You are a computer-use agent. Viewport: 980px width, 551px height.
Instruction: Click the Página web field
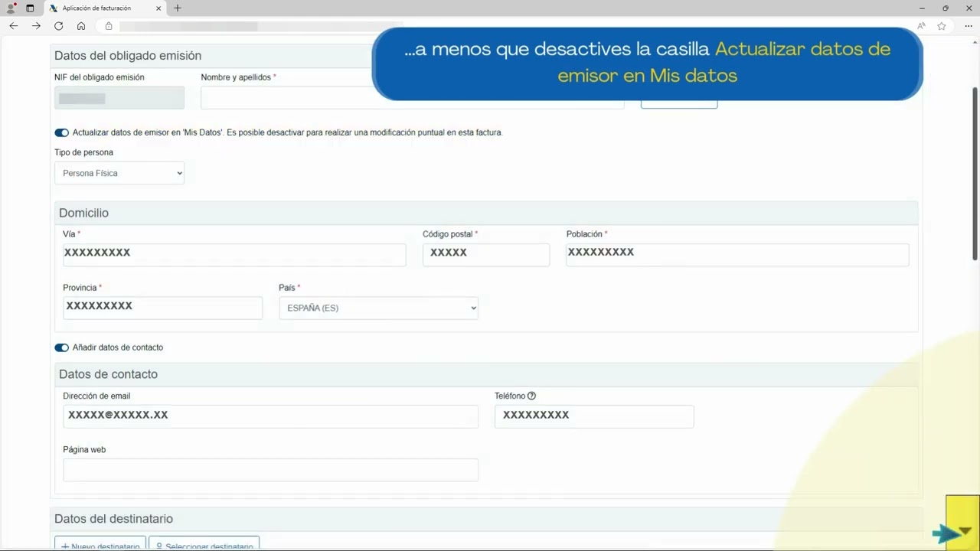270,470
